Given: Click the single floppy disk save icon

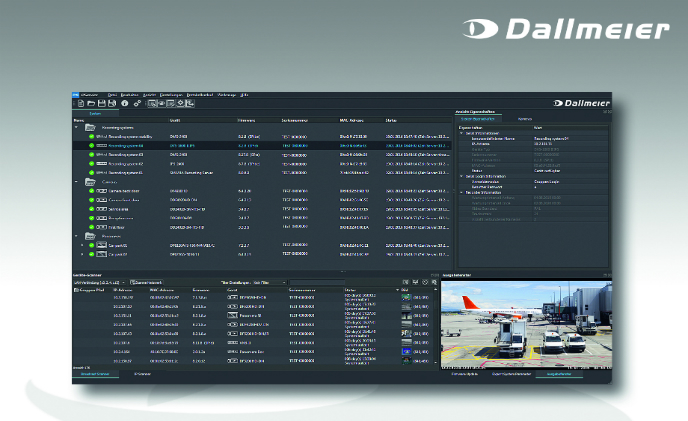Looking at the screenshot, I should (101, 104).
